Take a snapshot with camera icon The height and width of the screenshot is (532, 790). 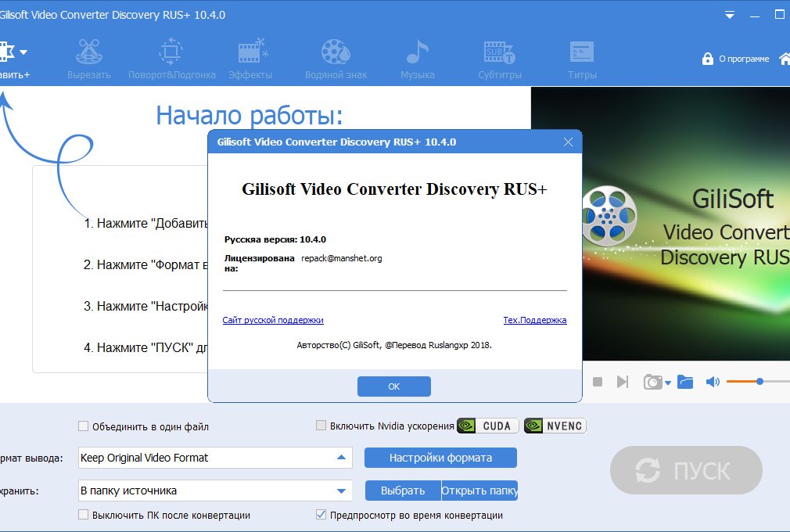coord(653,382)
